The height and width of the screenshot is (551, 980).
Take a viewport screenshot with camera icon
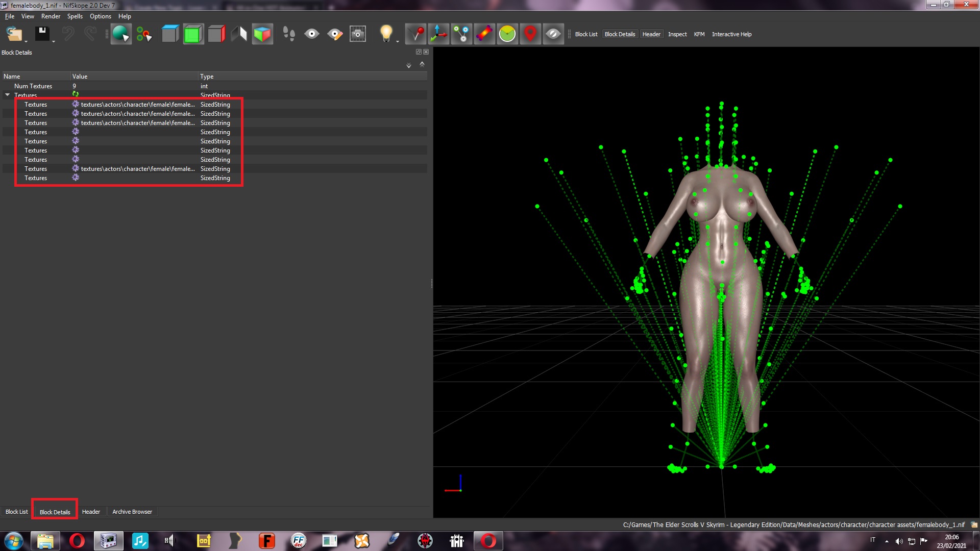tap(358, 34)
